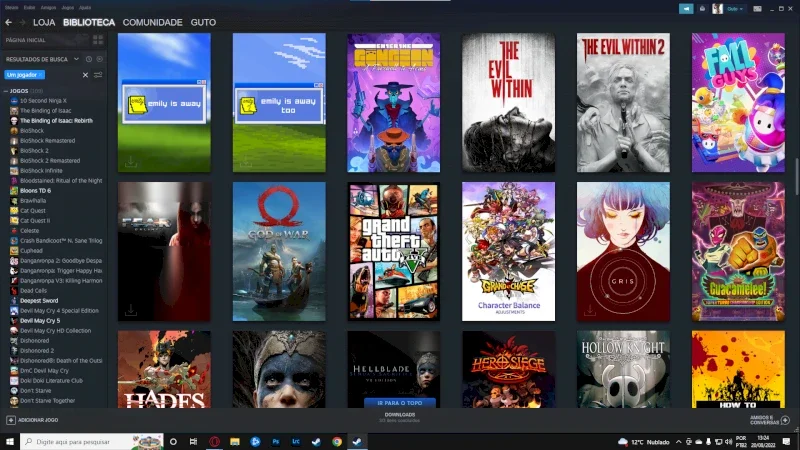The image size is (800, 450).
Task: Open Photoshop from taskbar
Action: 276,441
